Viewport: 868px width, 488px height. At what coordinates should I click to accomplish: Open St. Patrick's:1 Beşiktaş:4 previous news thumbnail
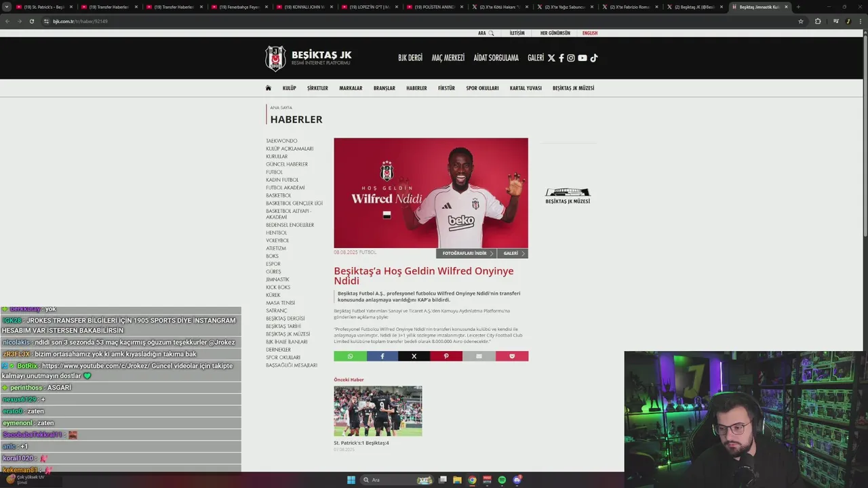coord(378,411)
